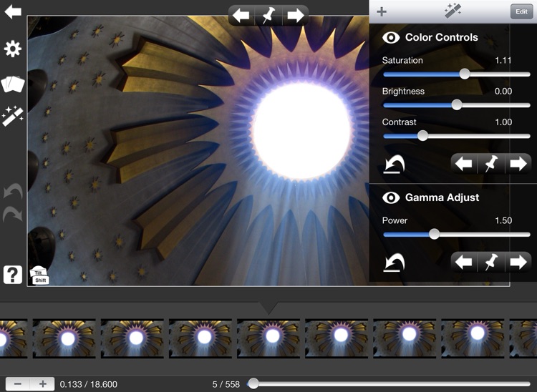Click the Contrast slider handle

coord(422,135)
